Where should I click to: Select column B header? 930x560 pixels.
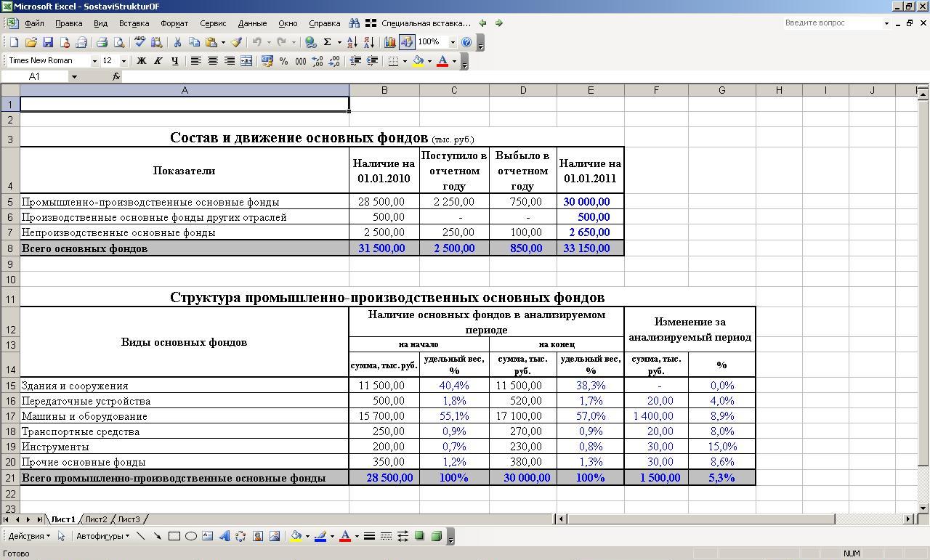384,90
